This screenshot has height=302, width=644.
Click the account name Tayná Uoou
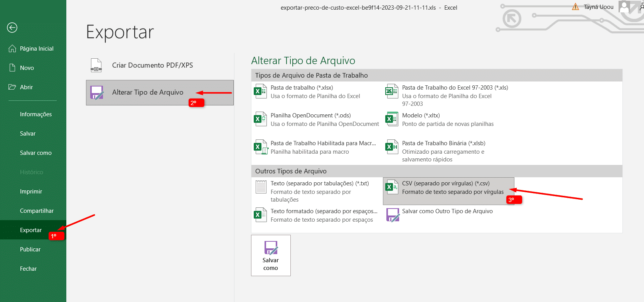tap(598, 7)
